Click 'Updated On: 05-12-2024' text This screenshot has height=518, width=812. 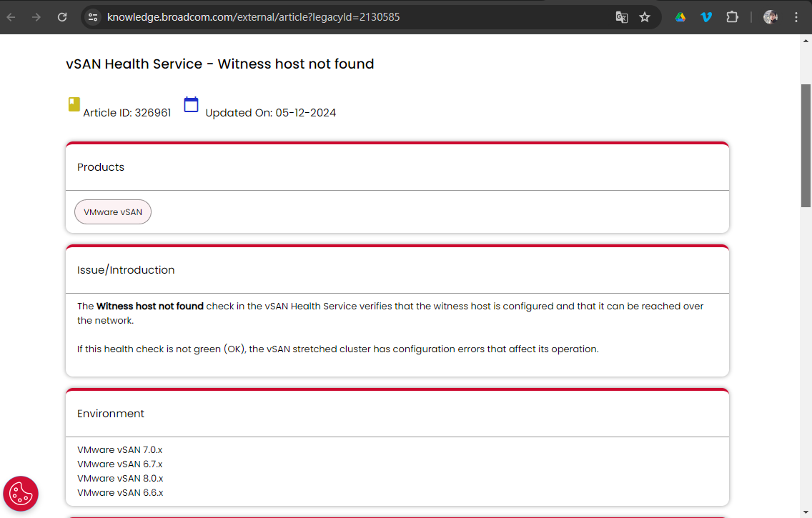[271, 113]
